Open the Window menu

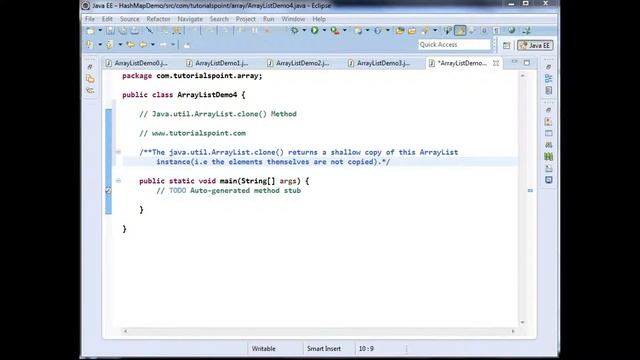click(293, 19)
